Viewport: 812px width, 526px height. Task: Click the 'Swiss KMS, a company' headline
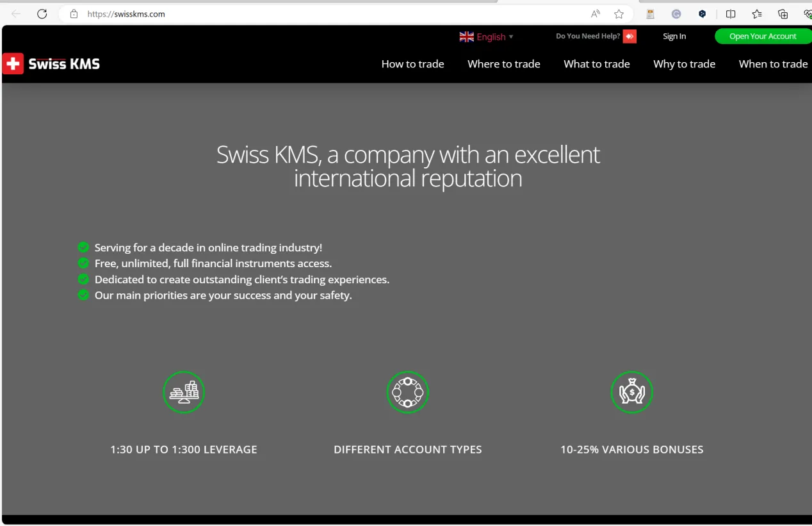pos(408,166)
